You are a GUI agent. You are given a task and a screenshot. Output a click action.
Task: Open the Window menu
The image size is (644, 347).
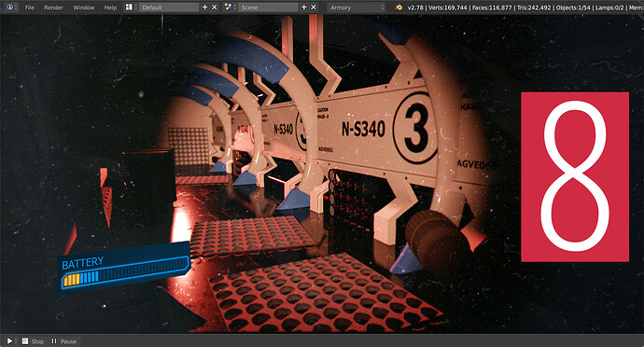pos(84,7)
